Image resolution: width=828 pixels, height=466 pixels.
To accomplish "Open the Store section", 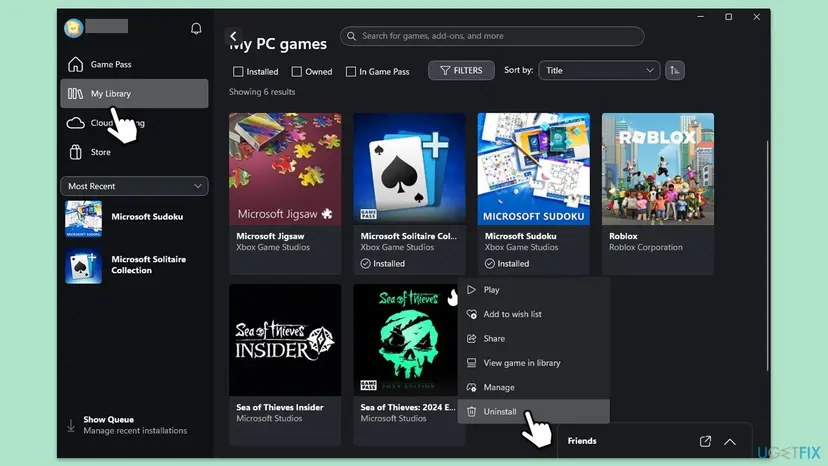I will click(x=134, y=152).
